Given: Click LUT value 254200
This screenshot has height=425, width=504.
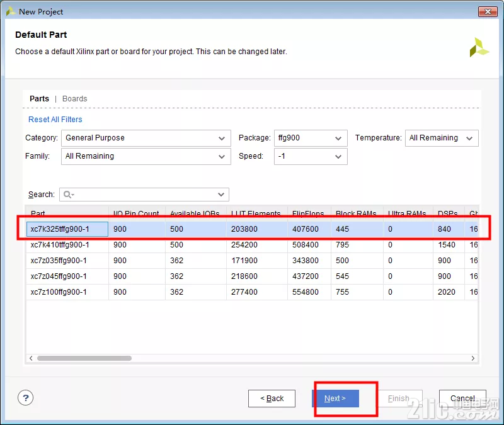Looking at the screenshot, I should (x=244, y=245).
